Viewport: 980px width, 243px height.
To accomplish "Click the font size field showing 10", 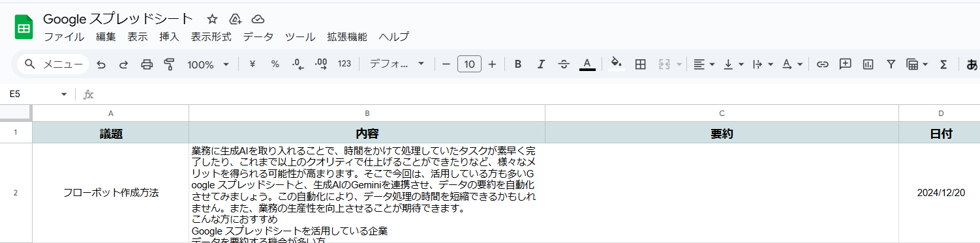I will coord(469,64).
